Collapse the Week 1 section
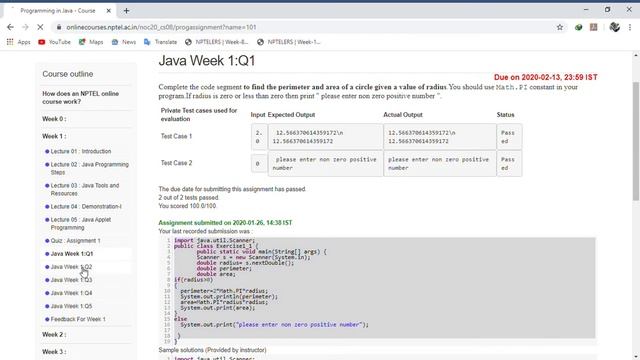 point(54,136)
